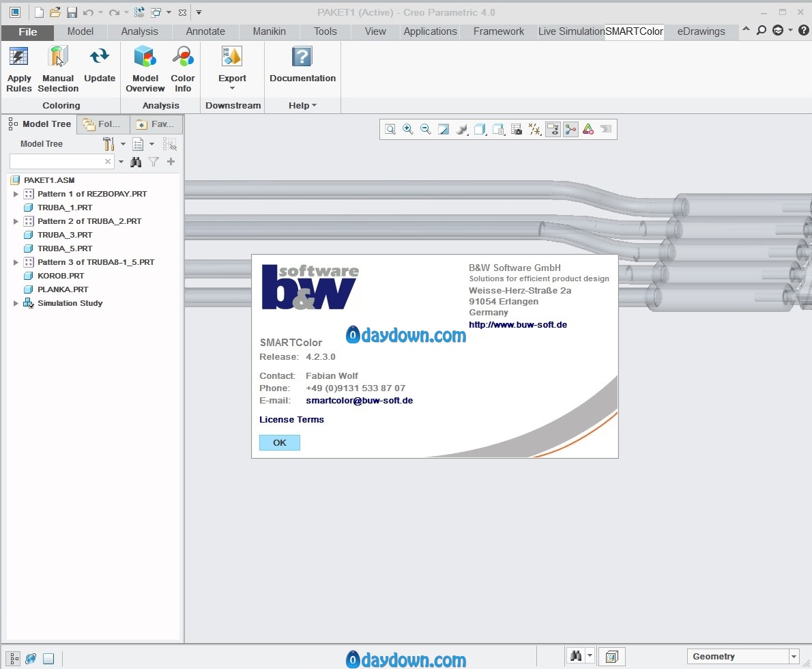812x669 pixels.
Task: Expand Pattern 3 of TRUBA8-1_5.PRT
Action: pos(16,262)
